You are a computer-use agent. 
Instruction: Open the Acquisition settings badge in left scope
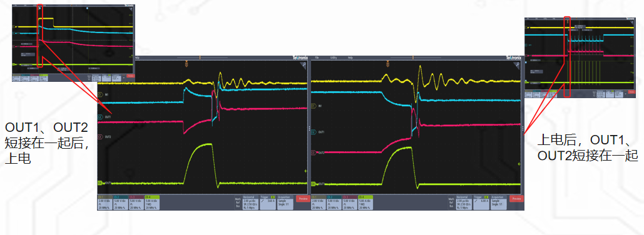pyautogui.click(x=285, y=202)
